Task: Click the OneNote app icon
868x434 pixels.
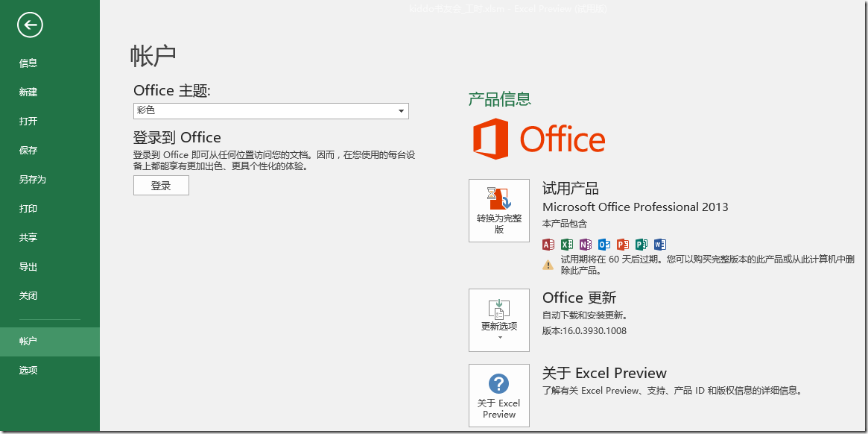Action: click(x=586, y=245)
